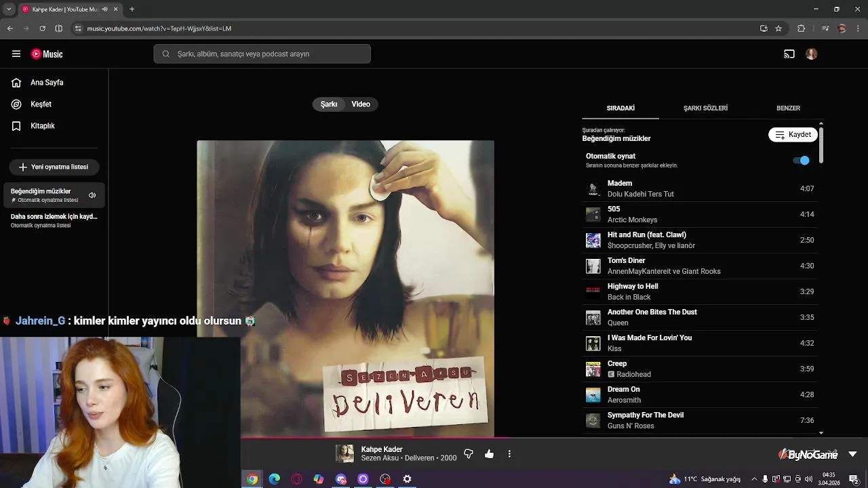Open the account profile avatar
This screenshot has width=868, height=488.
coord(812,54)
